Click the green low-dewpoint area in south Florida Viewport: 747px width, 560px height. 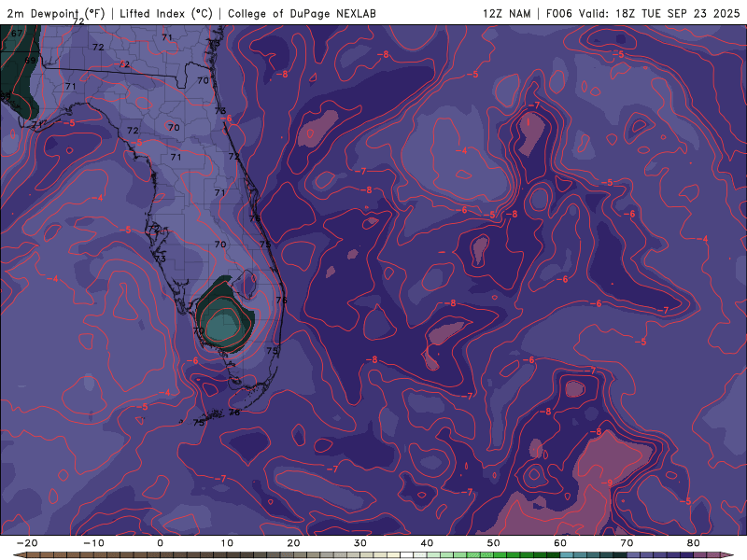click(x=225, y=315)
